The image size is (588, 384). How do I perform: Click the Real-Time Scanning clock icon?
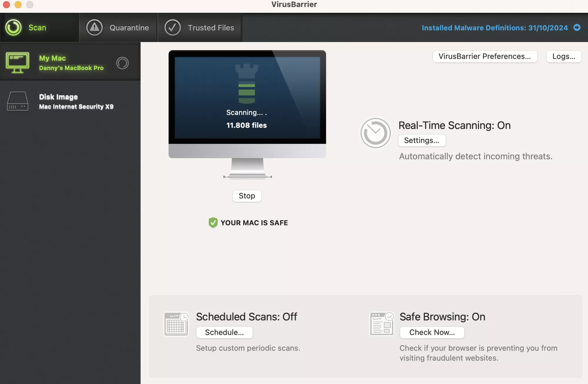[375, 133]
